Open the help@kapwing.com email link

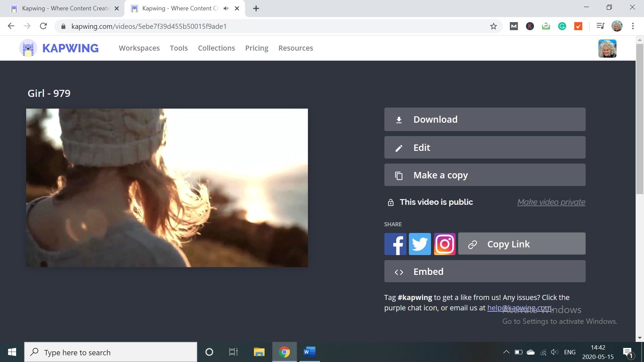point(519,307)
